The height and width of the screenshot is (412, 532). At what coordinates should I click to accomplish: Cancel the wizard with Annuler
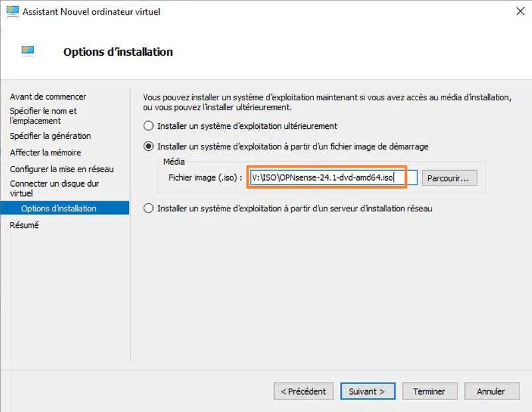point(491,391)
